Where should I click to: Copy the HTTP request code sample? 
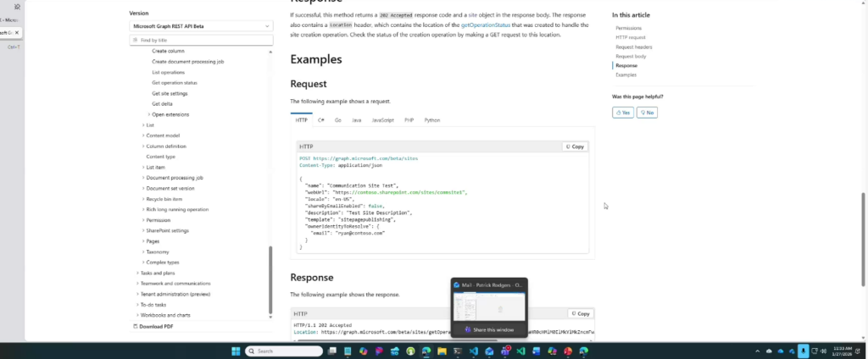coord(575,146)
